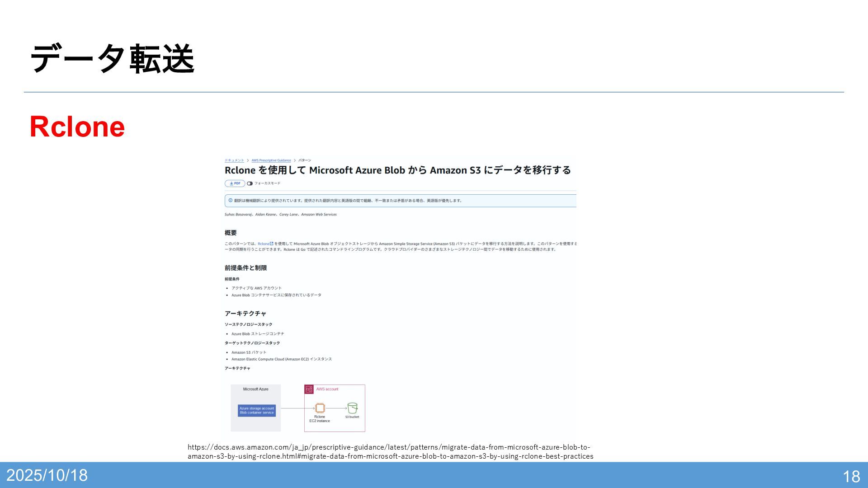Click slide number 18 in footer
868x488 pixels.
coord(851,476)
